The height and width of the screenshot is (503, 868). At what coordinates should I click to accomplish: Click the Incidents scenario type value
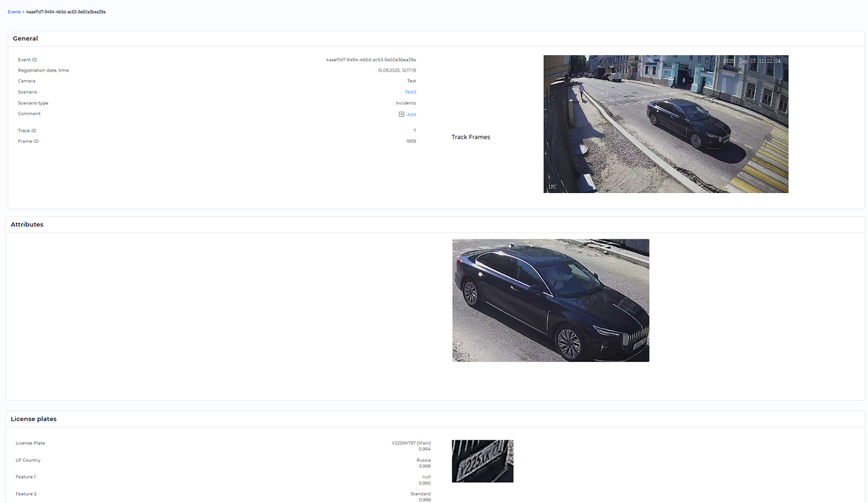[x=405, y=103]
